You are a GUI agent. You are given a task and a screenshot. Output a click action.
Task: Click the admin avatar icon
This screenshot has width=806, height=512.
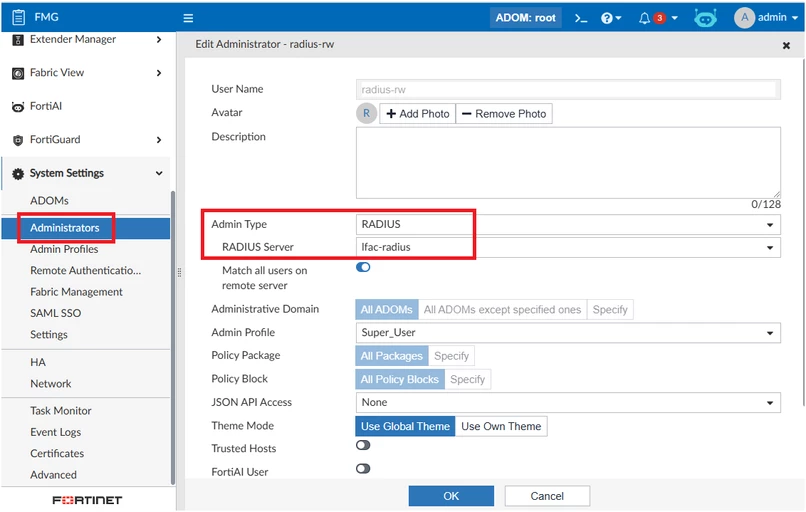click(744, 18)
